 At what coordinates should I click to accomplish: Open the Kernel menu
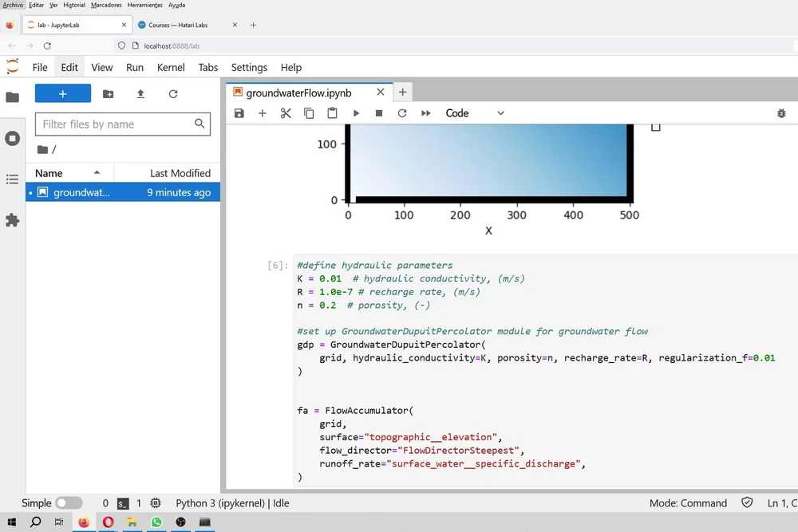coord(171,67)
